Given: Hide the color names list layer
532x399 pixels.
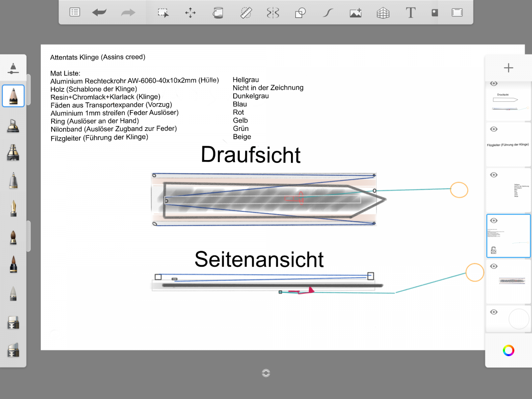Looking at the screenshot, I should 494,175.
